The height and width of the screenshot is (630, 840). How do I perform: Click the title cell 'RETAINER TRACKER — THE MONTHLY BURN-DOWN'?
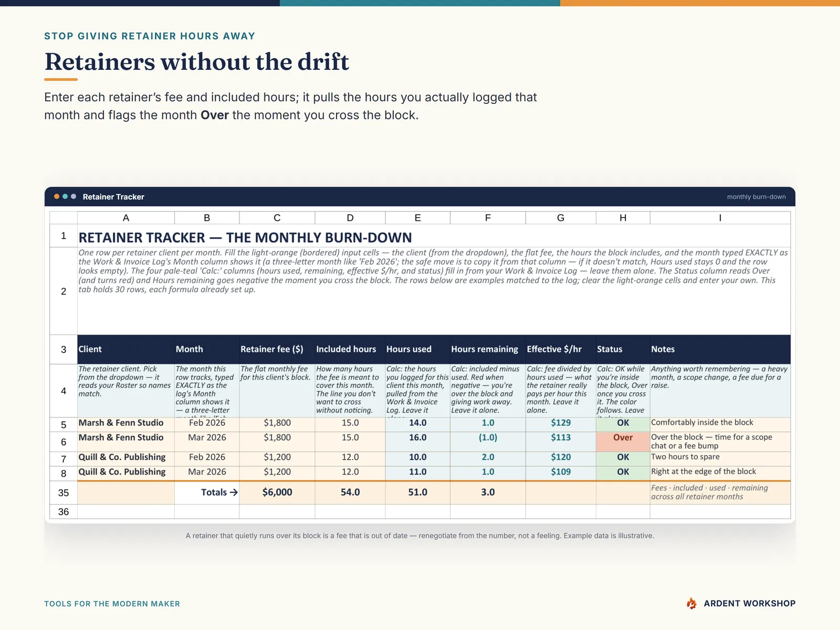[x=434, y=236]
